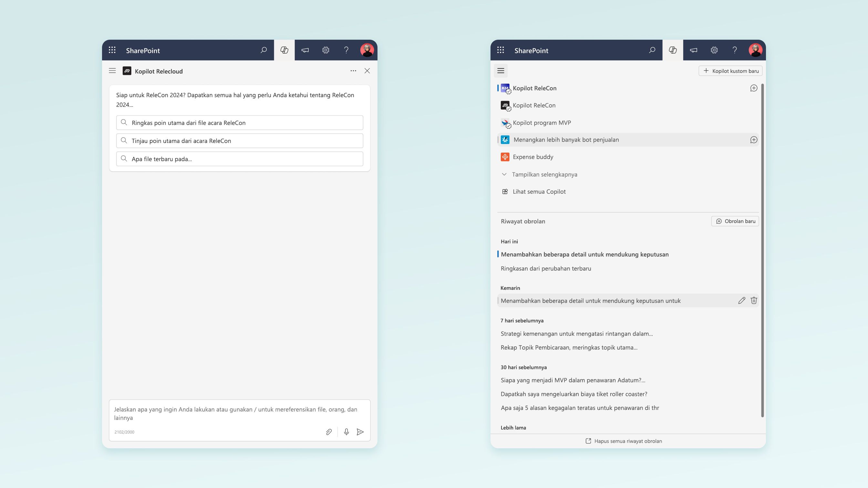Click the Kopilot program MVP item
This screenshot has height=488, width=868.
[x=541, y=122]
